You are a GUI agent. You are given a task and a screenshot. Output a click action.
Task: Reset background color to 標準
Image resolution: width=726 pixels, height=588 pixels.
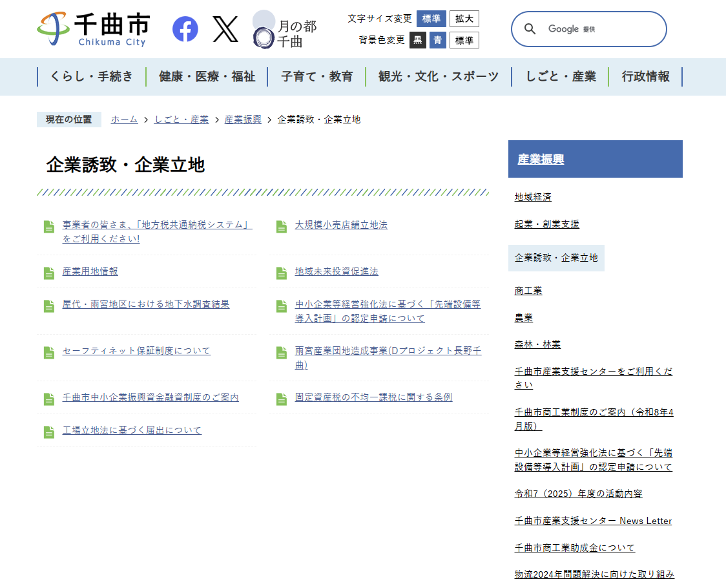click(464, 40)
